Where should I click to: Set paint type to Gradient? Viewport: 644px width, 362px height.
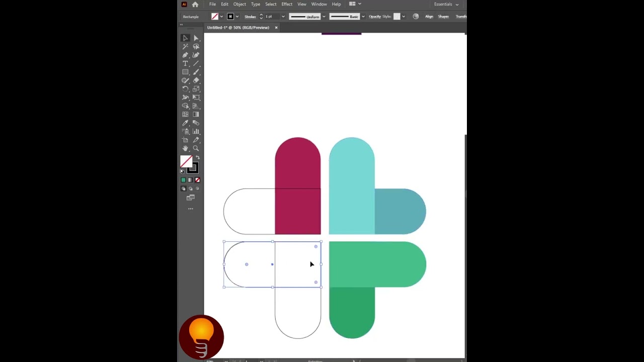coord(190,180)
